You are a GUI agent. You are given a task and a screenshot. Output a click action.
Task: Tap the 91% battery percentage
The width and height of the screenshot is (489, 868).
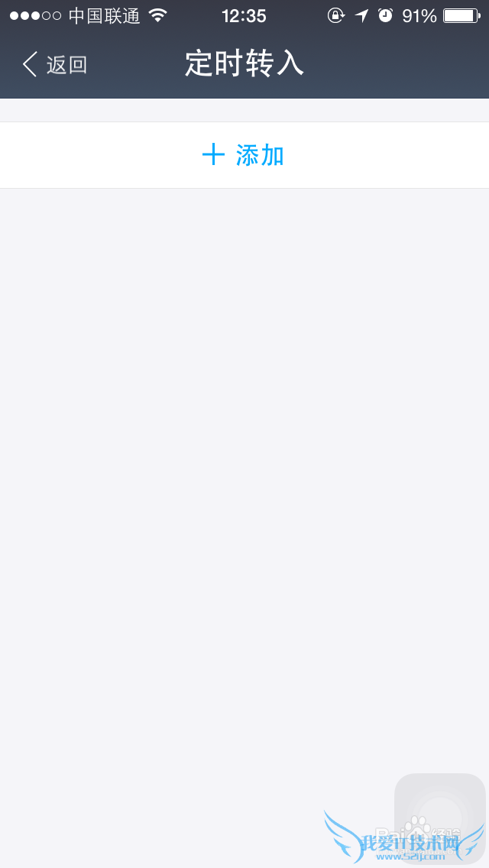click(419, 16)
